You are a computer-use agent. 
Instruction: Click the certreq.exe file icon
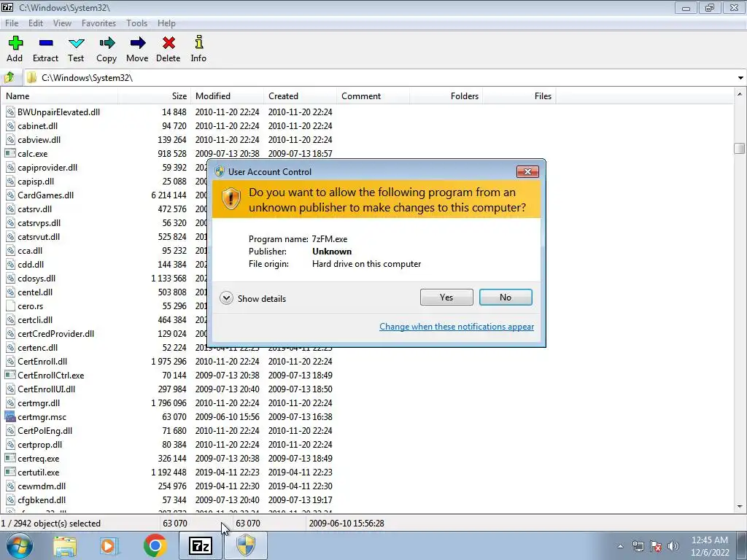pos(10,458)
